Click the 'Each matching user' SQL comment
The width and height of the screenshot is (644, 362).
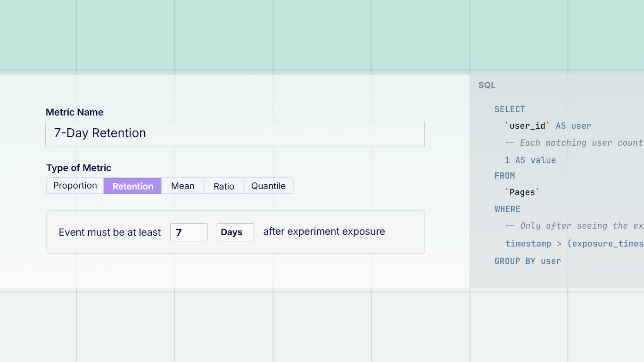pos(574,143)
